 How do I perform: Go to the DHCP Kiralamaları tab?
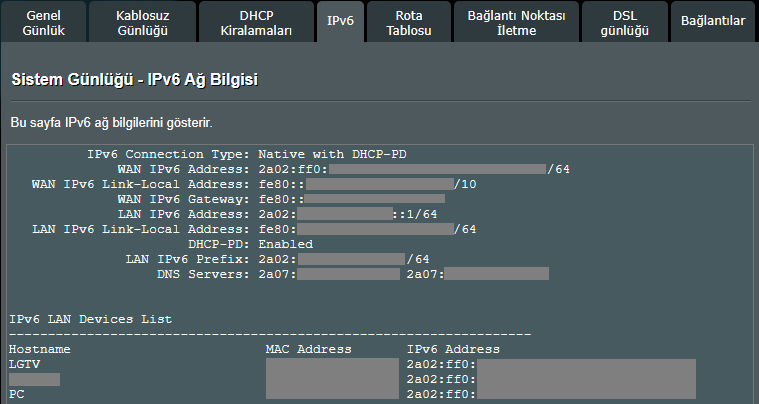[x=255, y=23]
